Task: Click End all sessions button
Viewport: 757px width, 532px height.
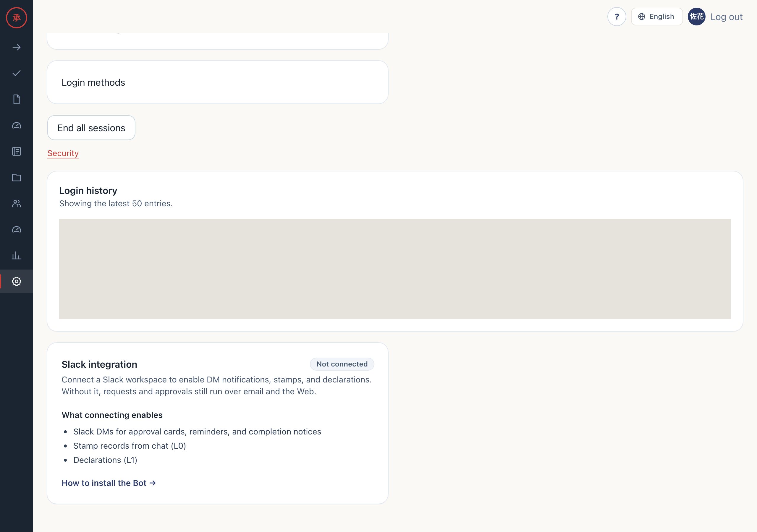Action: (x=91, y=128)
